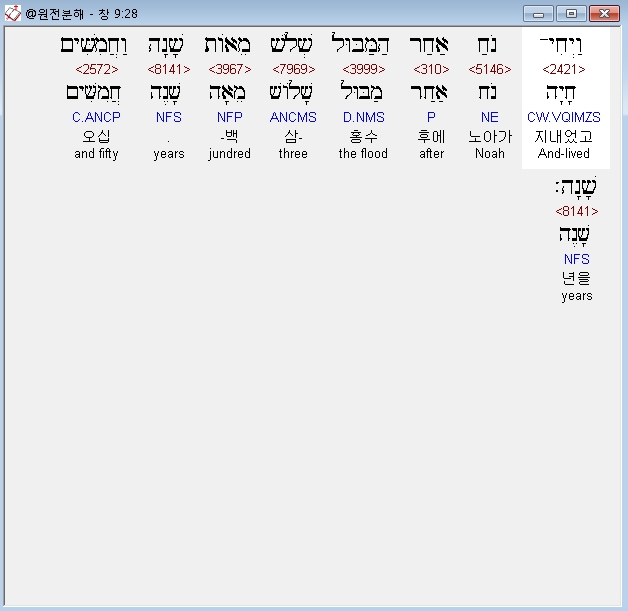The height and width of the screenshot is (611, 628).
Task: Select Strong's number <2572>
Action: pyautogui.click(x=97, y=69)
